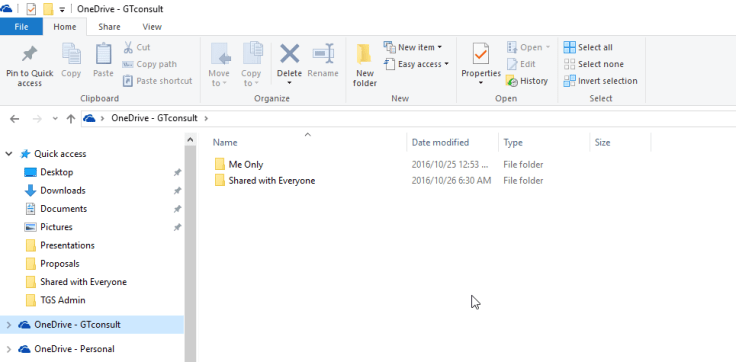
Task: Switch to the View ribbon tab
Action: 152,27
